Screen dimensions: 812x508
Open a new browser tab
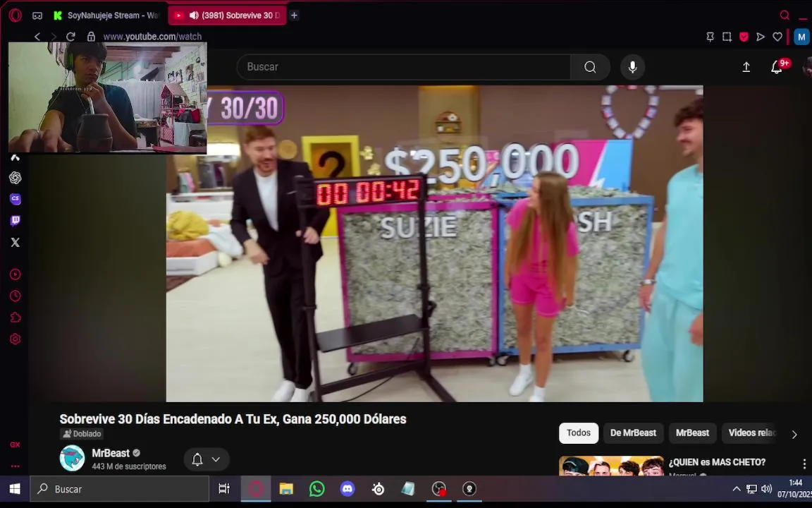(x=294, y=16)
